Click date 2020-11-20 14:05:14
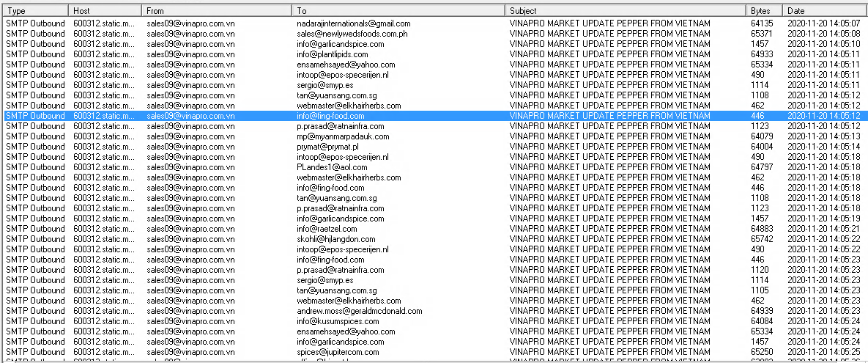This screenshot has height=363, width=868. click(x=824, y=147)
